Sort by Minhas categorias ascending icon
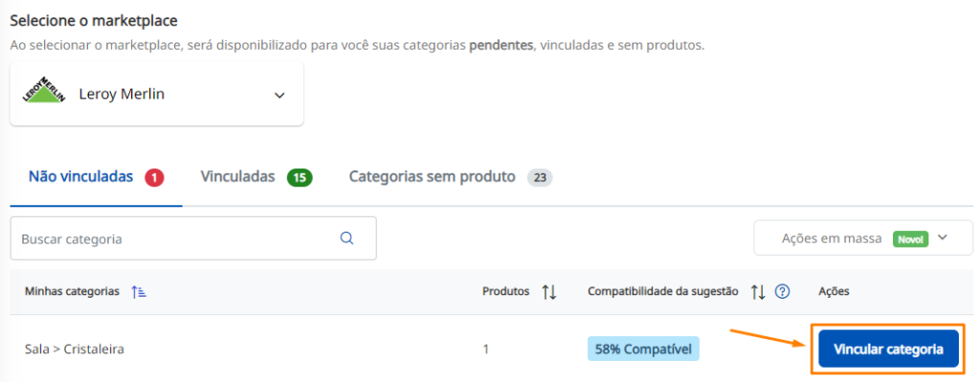 pos(139,292)
